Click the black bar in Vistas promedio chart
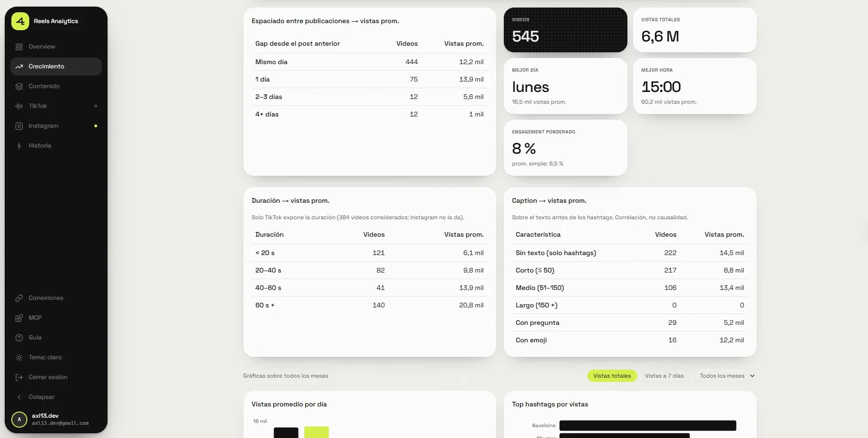868x438 pixels. [286, 432]
